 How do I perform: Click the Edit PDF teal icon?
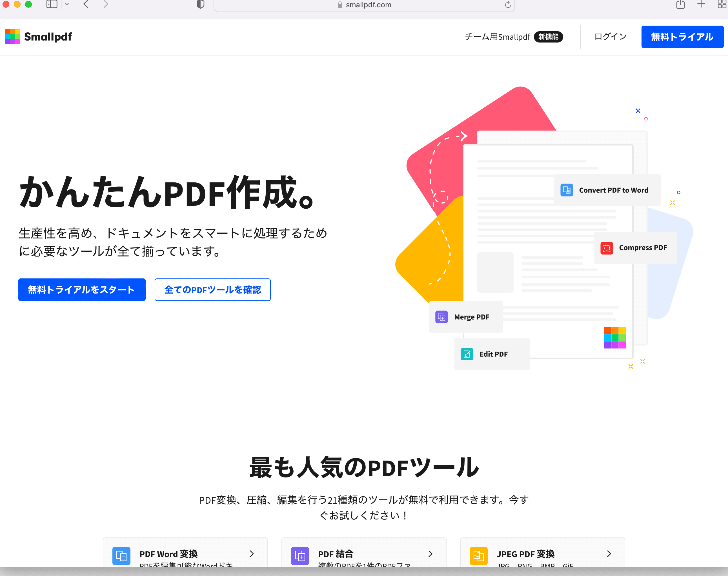coord(467,354)
